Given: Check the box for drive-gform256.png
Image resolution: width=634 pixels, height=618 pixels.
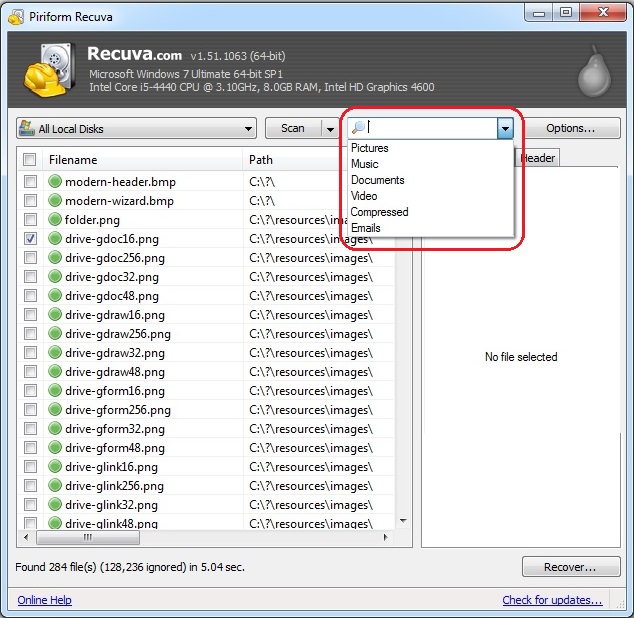Looking at the screenshot, I should point(30,409).
